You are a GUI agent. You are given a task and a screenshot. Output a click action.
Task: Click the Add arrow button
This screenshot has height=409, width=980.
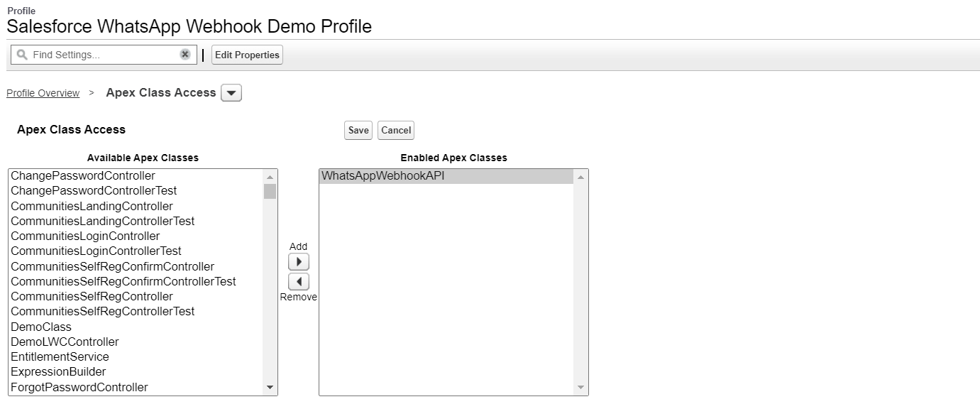pyautogui.click(x=299, y=262)
